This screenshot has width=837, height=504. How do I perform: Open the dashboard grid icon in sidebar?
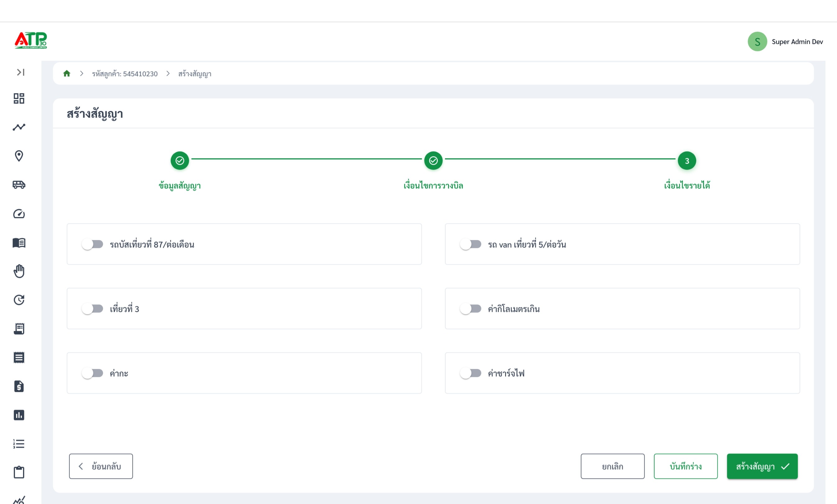[19, 98]
